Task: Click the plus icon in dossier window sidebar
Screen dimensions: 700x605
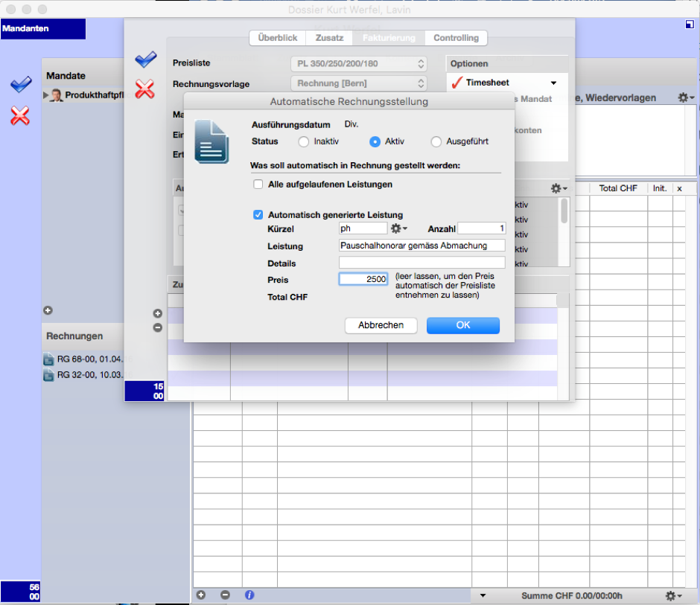Action: (158, 313)
